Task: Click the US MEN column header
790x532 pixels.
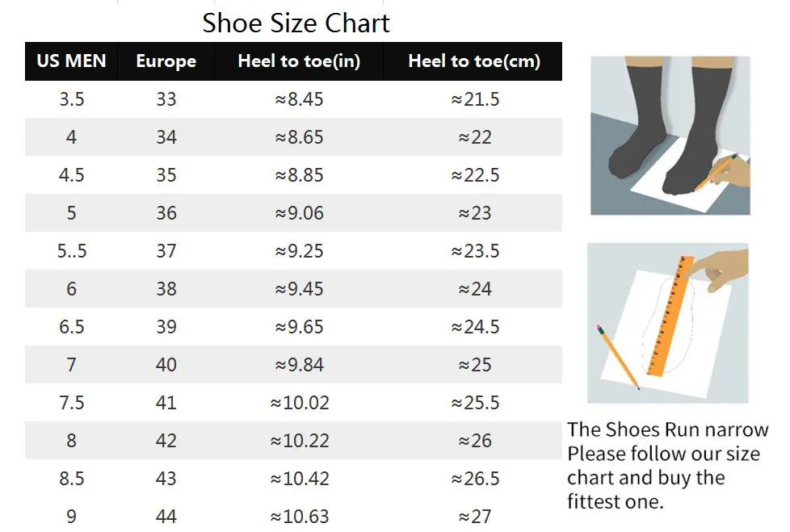Action: coord(72,61)
